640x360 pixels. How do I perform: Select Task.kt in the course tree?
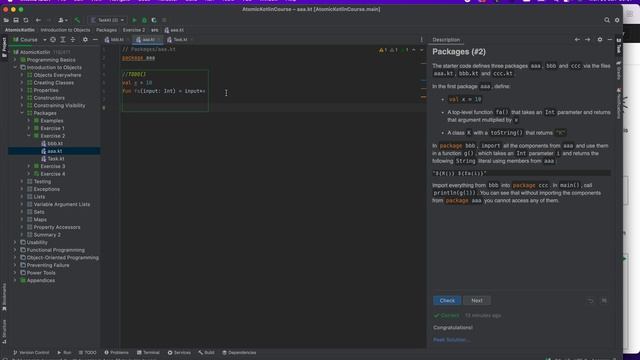pos(56,159)
